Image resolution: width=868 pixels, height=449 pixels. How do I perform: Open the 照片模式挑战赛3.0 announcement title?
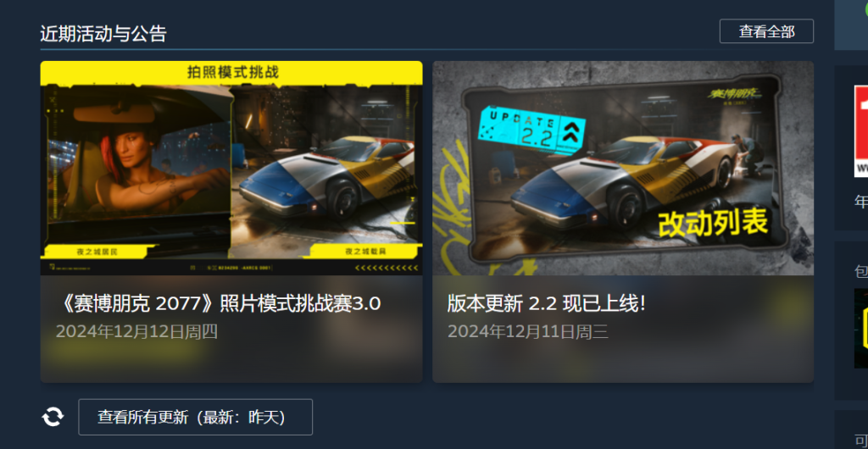(x=218, y=303)
